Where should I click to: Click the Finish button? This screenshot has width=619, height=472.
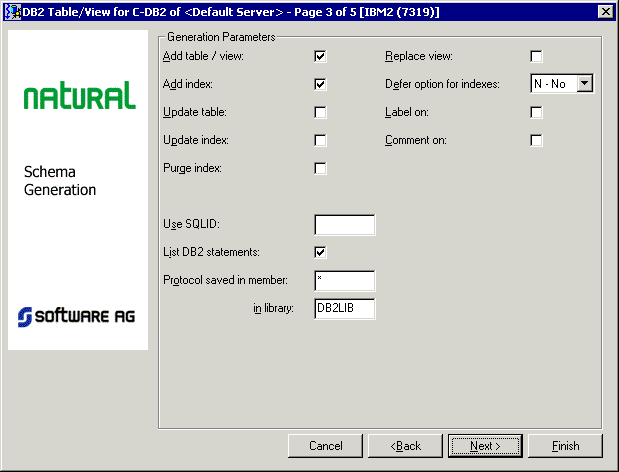tap(565, 445)
